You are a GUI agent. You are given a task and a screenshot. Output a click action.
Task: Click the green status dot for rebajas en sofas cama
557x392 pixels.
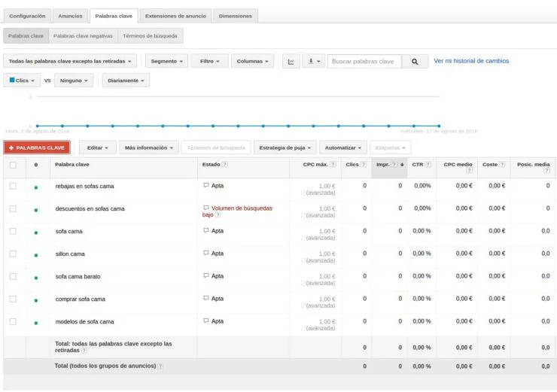[x=36, y=187]
